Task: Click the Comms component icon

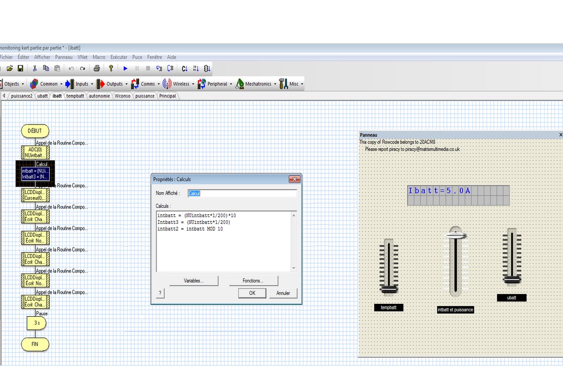Action: click(135, 84)
